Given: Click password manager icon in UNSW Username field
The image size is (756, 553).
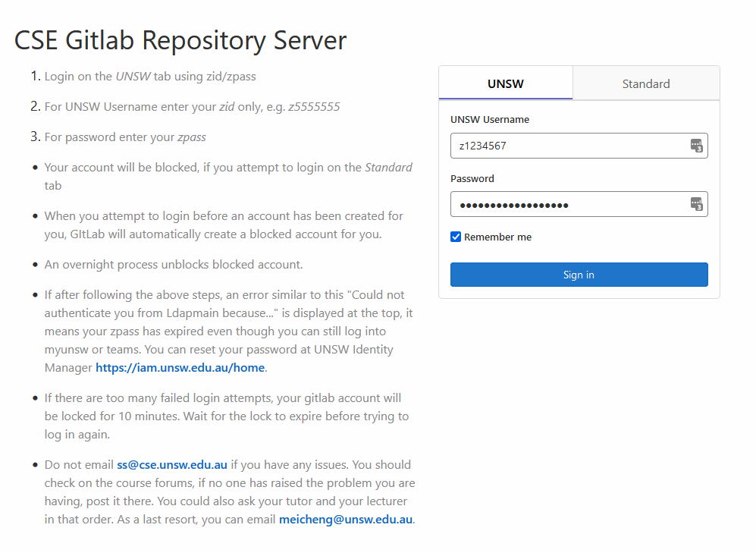Looking at the screenshot, I should (x=696, y=146).
